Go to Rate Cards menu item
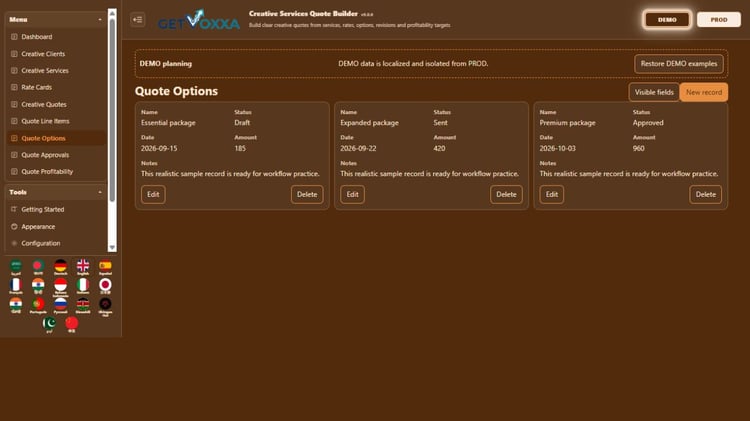The height and width of the screenshot is (421, 750). click(36, 88)
